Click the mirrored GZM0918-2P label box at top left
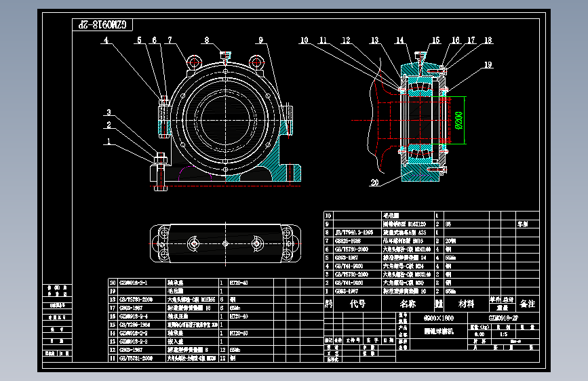The height and width of the screenshot is (381, 588). coord(102,25)
